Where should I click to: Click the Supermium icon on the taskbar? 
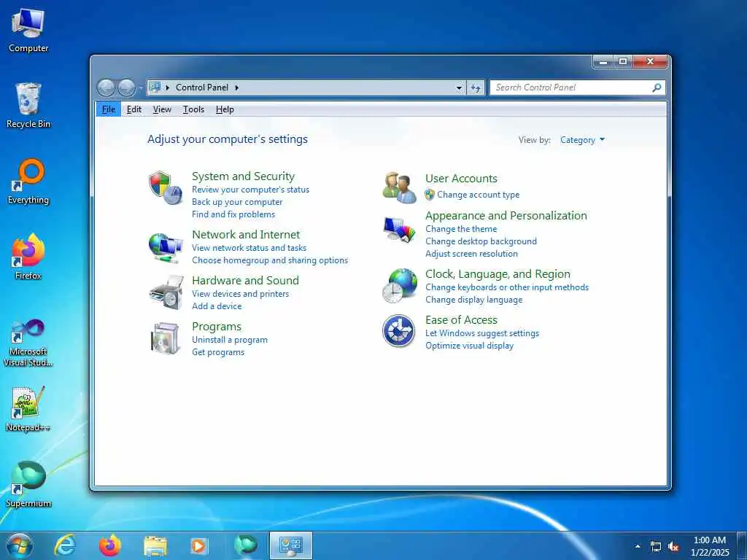tap(245, 545)
